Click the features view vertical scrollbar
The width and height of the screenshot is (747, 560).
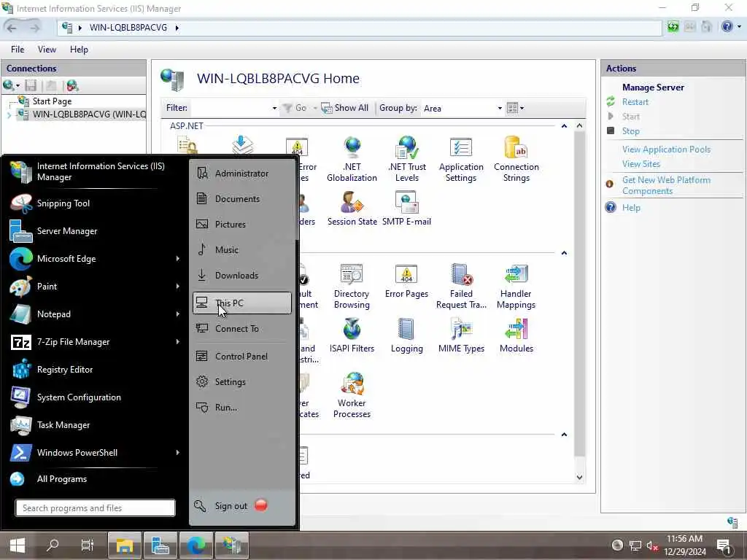[x=579, y=293]
